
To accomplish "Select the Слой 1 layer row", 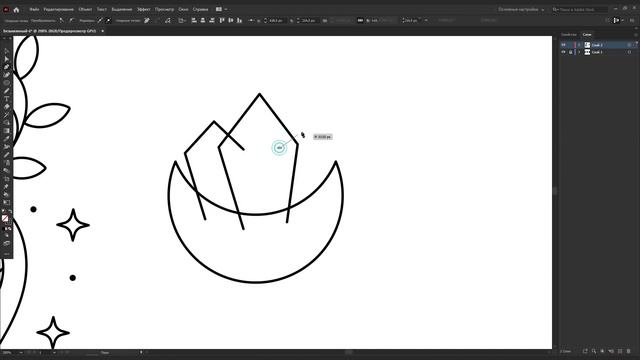I will (598, 52).
